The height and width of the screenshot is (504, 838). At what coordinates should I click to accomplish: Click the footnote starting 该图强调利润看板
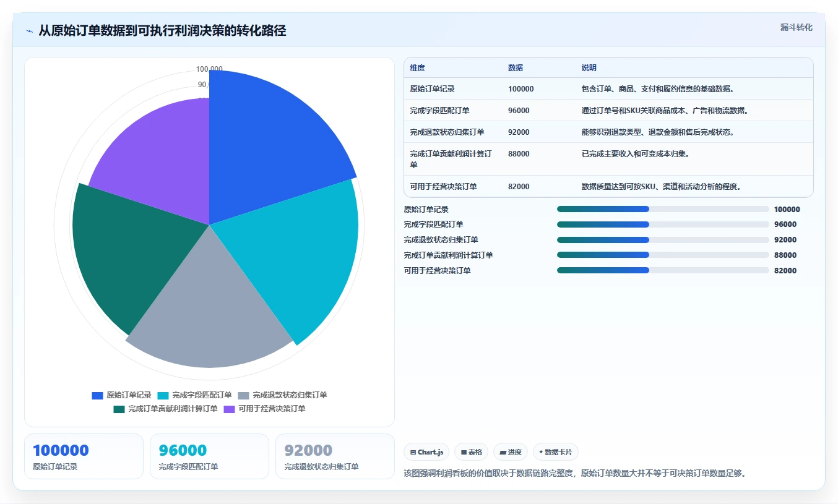tap(575, 473)
